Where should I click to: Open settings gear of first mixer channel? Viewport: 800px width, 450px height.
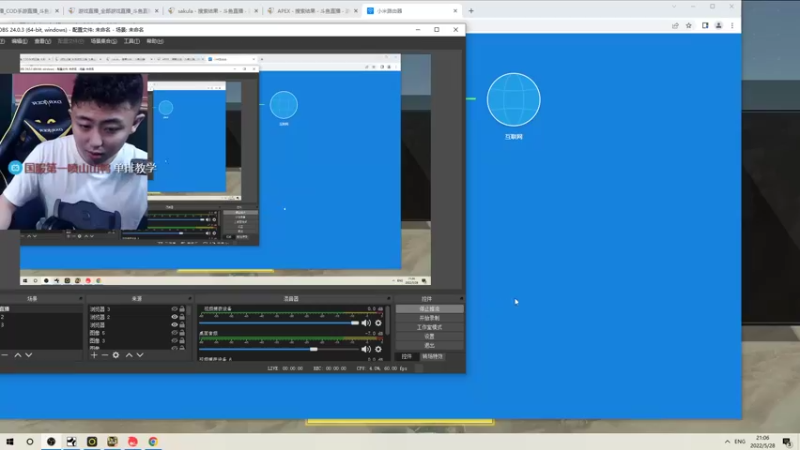pos(378,323)
